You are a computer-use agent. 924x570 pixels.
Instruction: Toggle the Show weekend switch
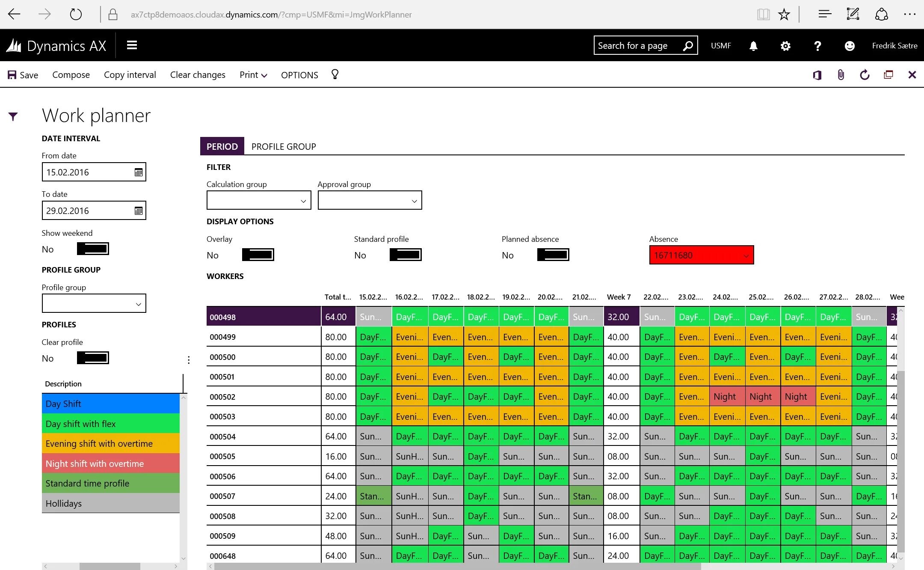(x=93, y=249)
